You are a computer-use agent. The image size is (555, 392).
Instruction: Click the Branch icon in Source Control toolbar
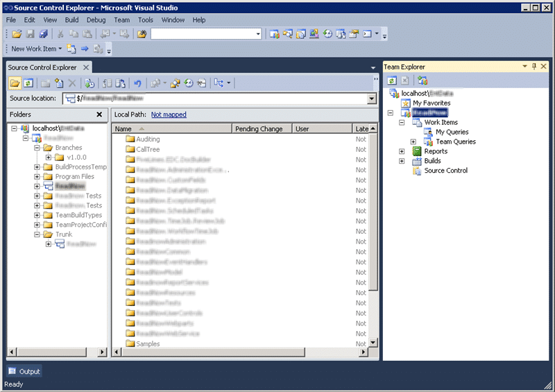(x=219, y=83)
